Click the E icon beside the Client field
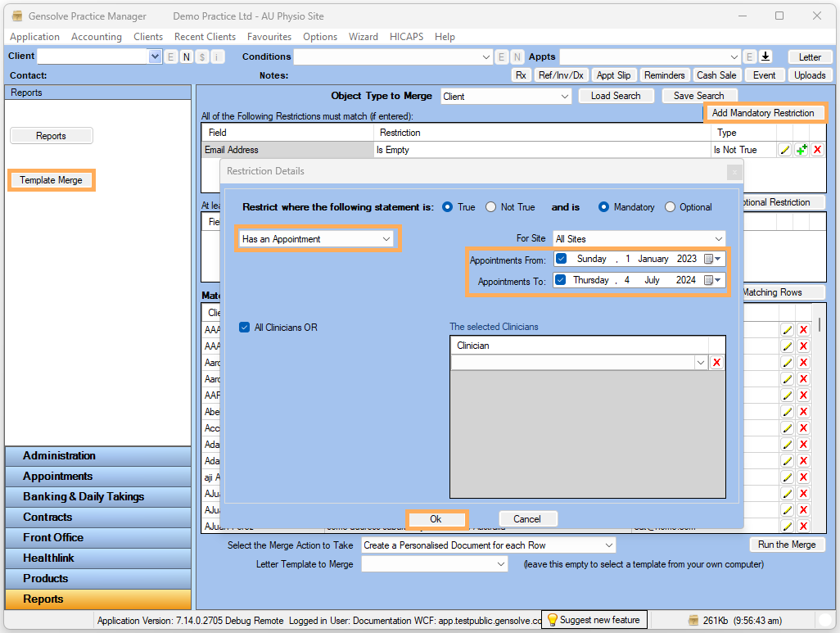Screen dimensions: 840x633 [170, 57]
